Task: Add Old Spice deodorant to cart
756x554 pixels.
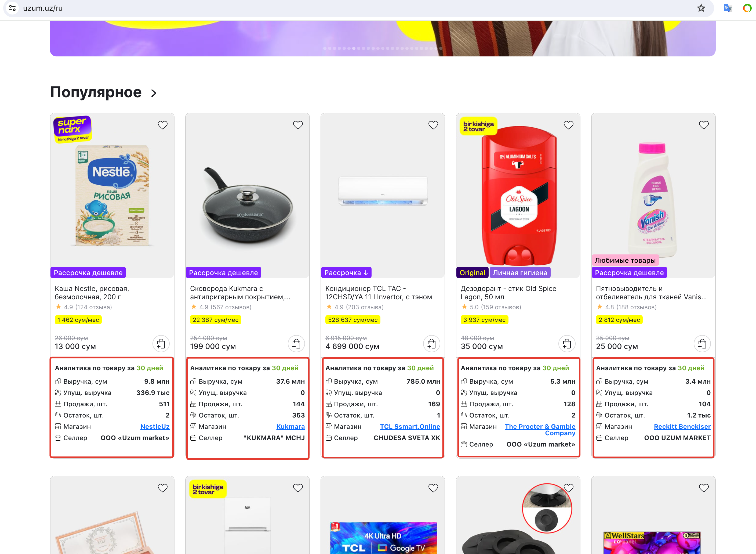Action: tap(567, 344)
